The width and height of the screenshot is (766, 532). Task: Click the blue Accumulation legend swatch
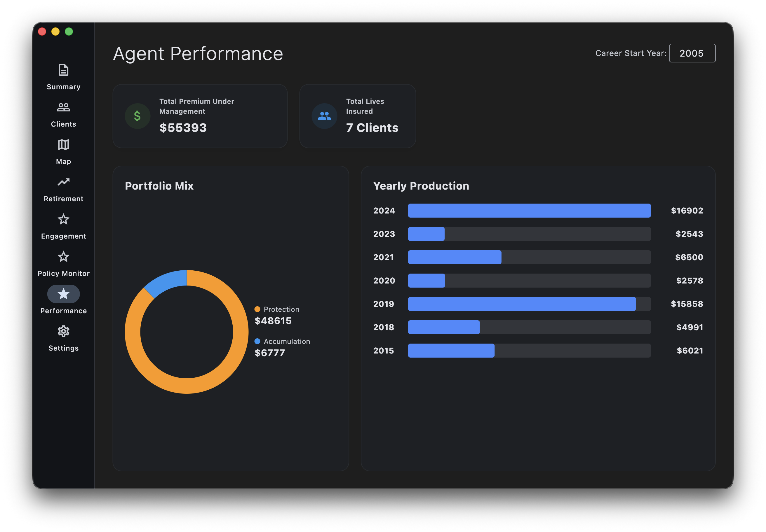tap(257, 341)
